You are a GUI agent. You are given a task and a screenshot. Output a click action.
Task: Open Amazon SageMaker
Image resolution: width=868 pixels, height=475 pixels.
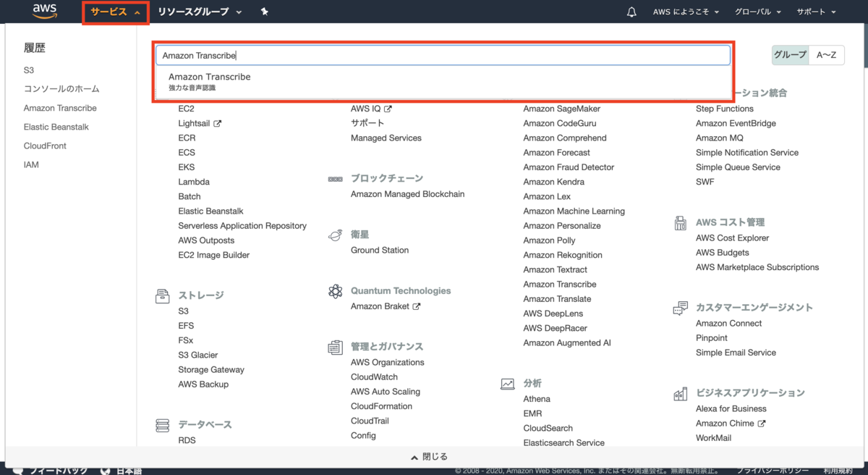pyautogui.click(x=562, y=109)
